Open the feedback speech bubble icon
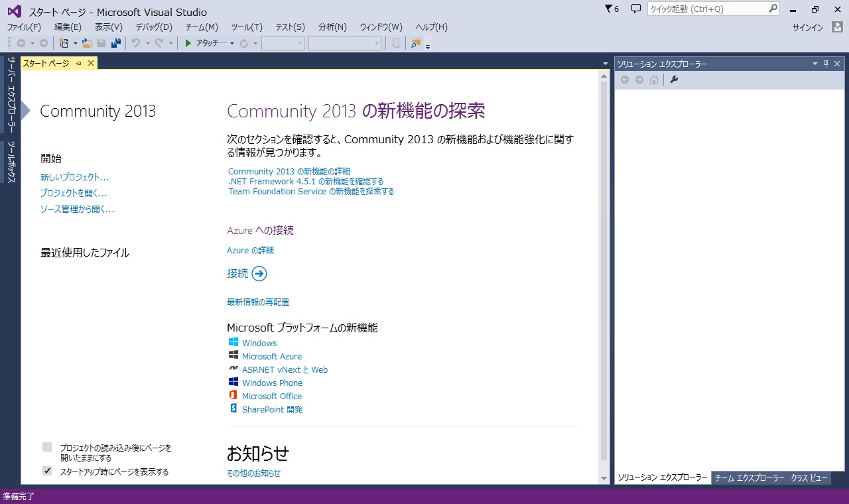The height and width of the screenshot is (504, 849). pos(636,9)
